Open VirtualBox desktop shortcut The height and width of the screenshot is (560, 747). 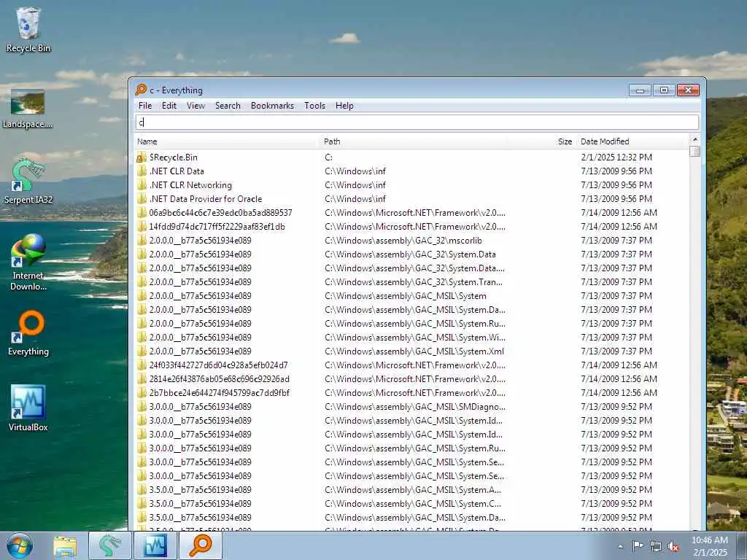pyautogui.click(x=28, y=408)
